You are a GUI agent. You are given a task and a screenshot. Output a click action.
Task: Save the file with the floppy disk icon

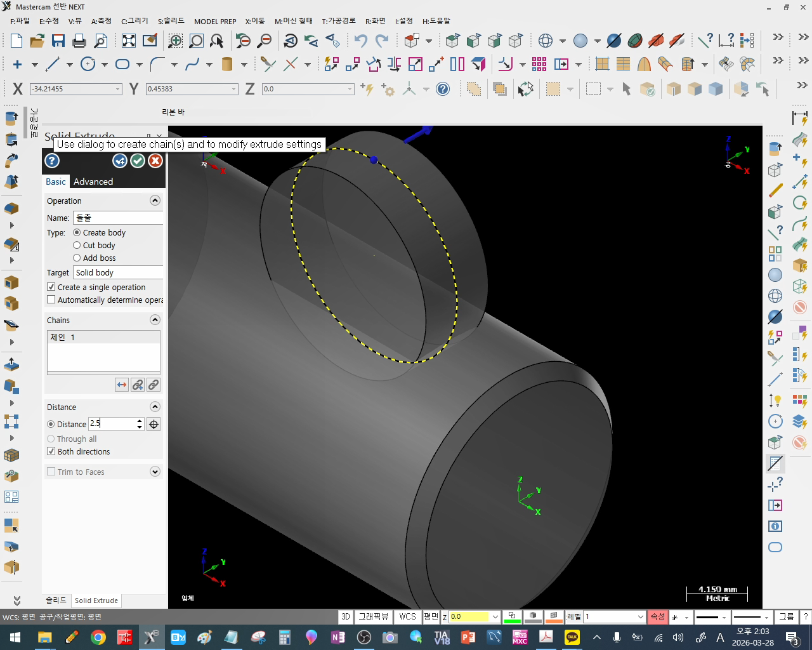tap(58, 41)
